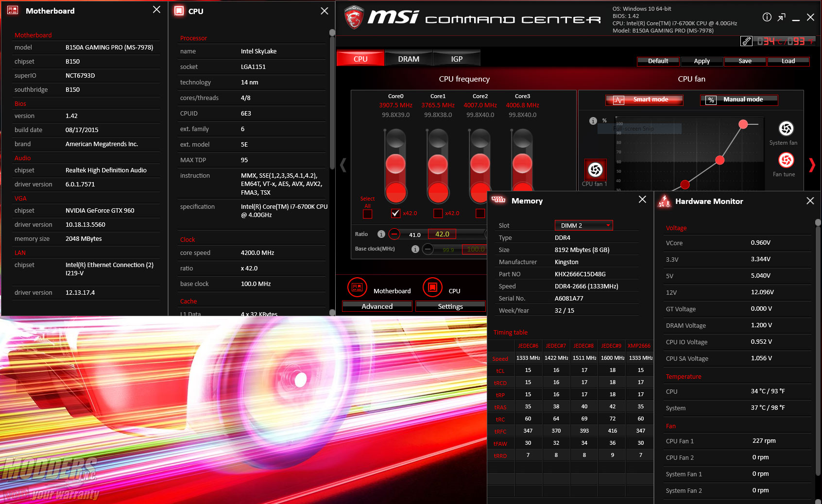The width and height of the screenshot is (822, 504).
Task: Click the info icon next to Ratio
Action: 381,234
